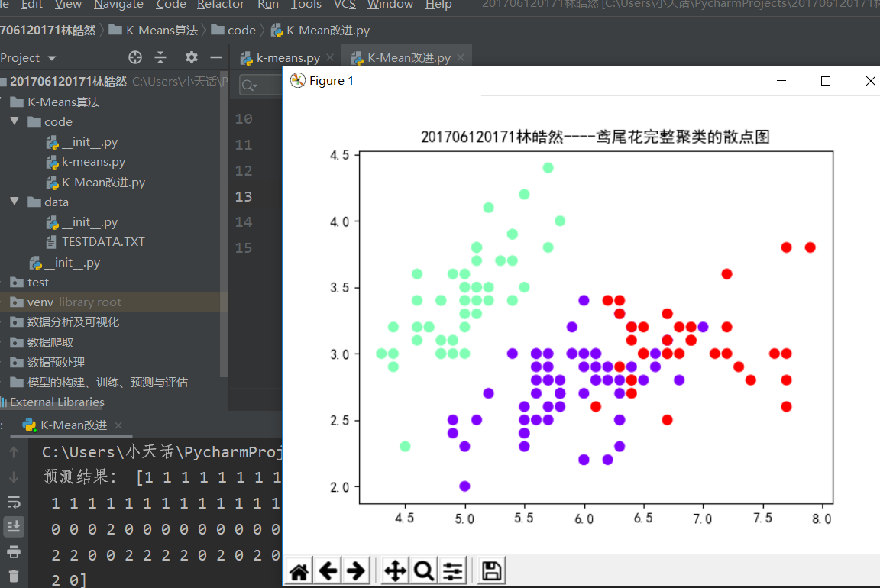
Task: Open the Window menu
Action: pyautogui.click(x=390, y=5)
